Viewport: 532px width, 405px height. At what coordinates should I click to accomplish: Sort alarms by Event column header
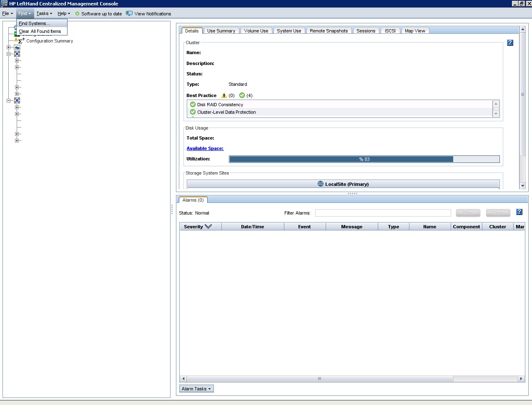click(304, 227)
